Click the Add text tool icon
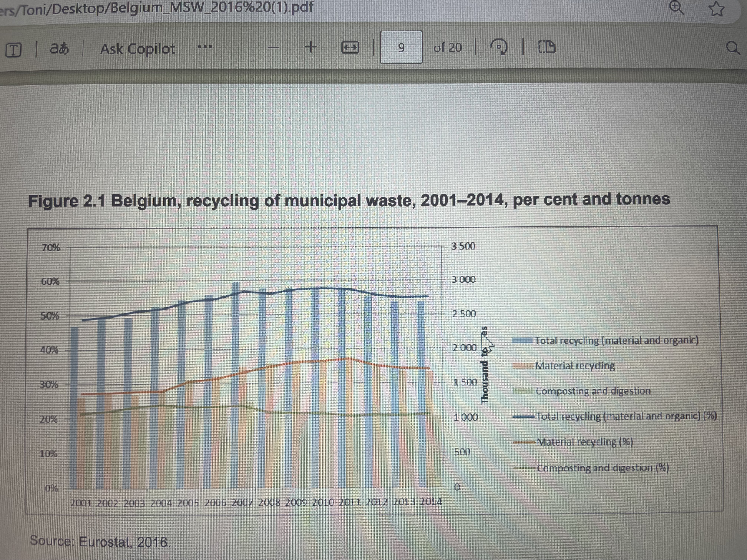Viewport: 747px width, 560px height. (x=14, y=50)
